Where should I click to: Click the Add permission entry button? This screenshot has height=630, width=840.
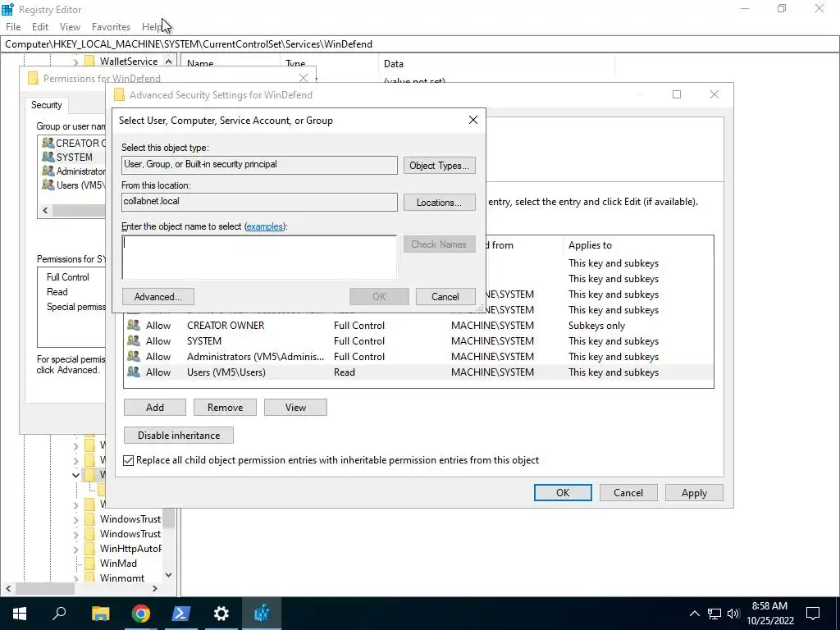pyautogui.click(x=155, y=408)
